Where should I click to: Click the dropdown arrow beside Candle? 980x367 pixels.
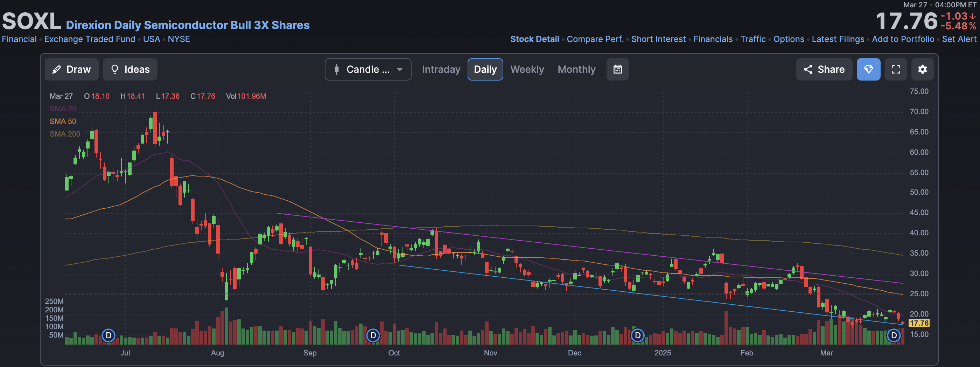[399, 70]
